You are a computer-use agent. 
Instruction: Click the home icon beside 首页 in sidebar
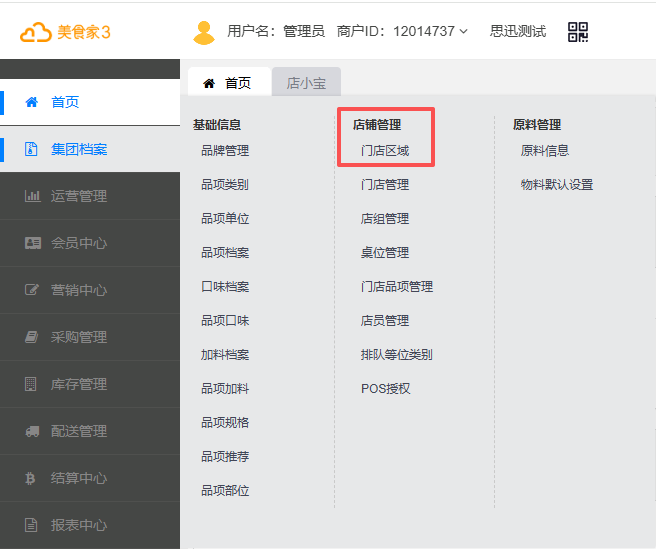[31, 102]
